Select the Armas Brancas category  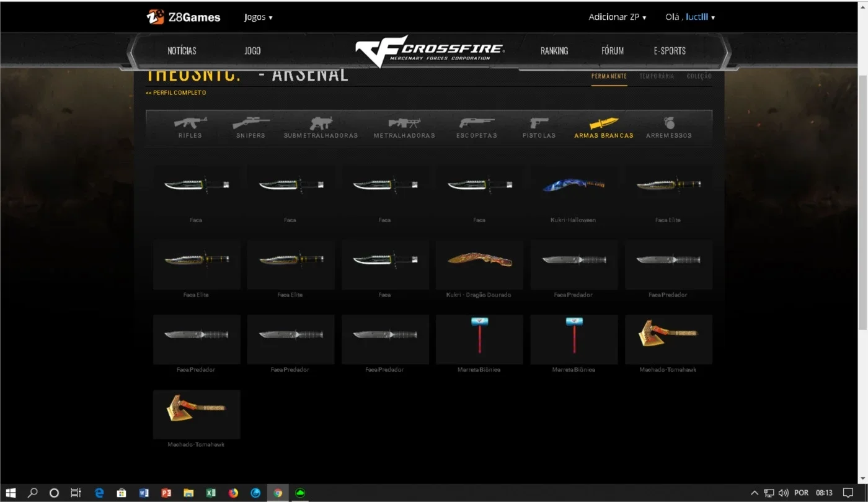604,128
